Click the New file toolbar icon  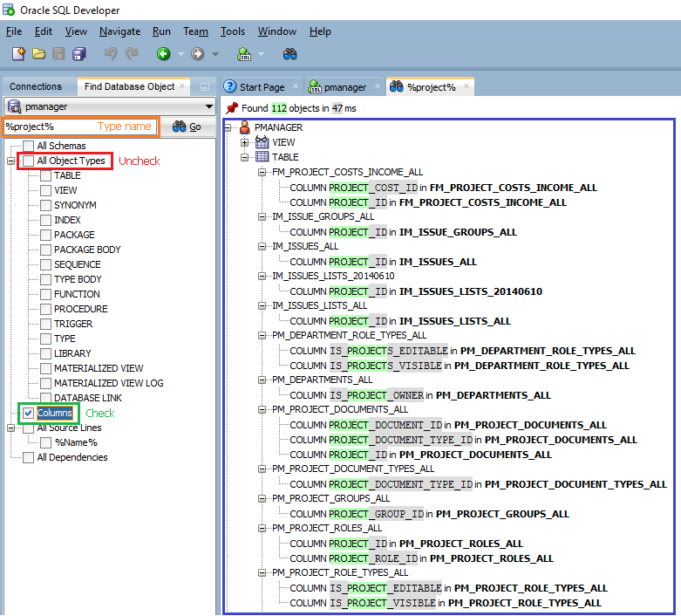[18, 54]
